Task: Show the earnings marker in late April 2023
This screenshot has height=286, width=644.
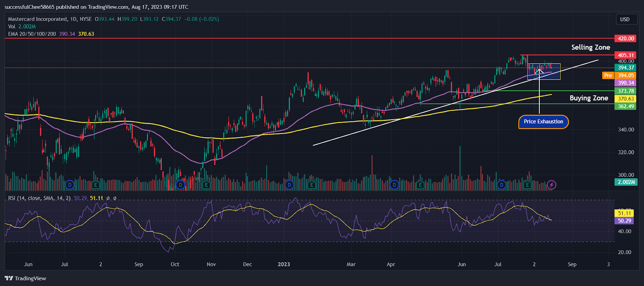Action: tap(420, 185)
